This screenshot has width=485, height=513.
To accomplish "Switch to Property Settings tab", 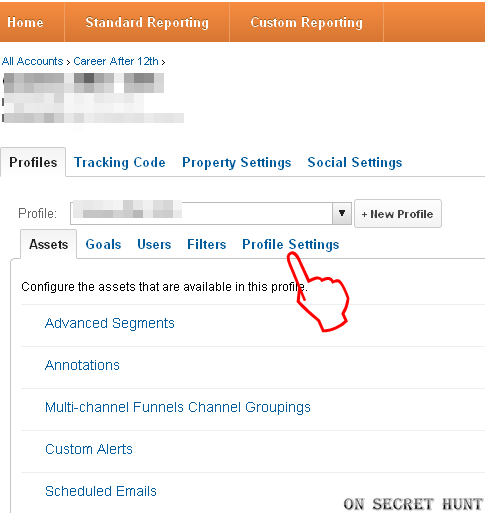I will click(x=236, y=162).
